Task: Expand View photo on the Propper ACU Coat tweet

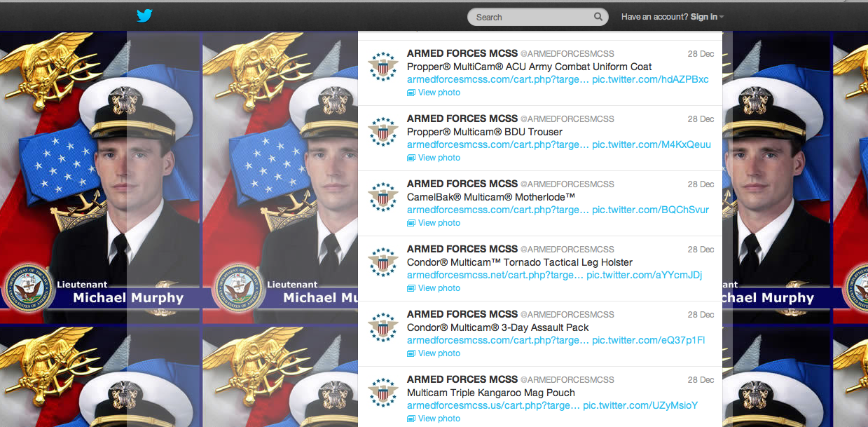Action: click(439, 92)
